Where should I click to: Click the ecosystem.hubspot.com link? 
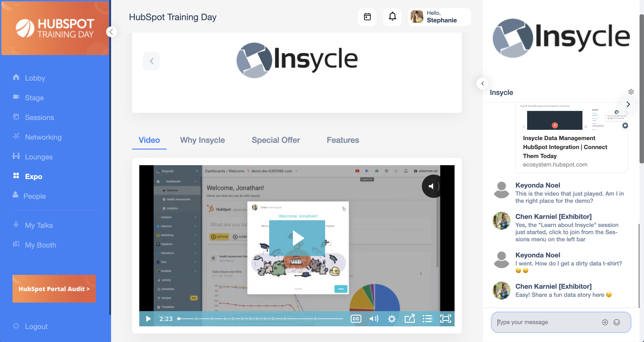tap(555, 164)
